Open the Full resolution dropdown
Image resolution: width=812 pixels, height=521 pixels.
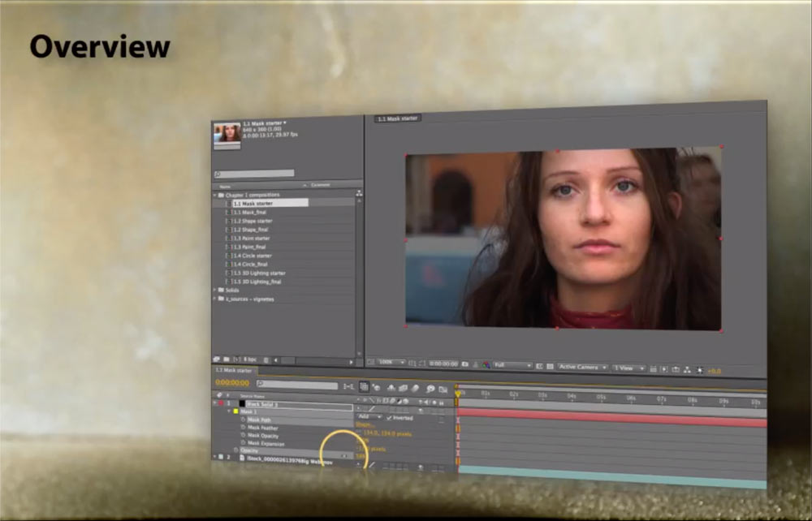pos(512,365)
